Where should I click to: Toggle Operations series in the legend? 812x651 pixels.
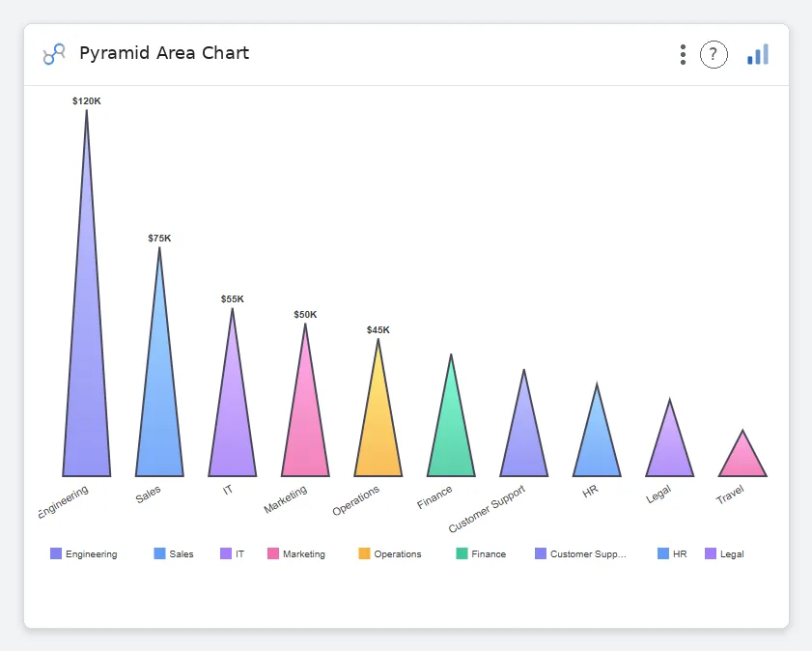tap(390, 553)
